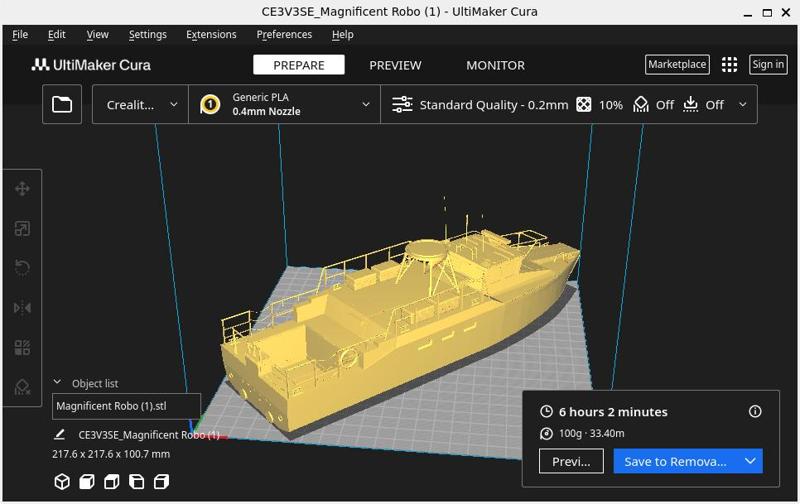The height and width of the screenshot is (504, 800).
Task: Select the Per Model Settings tool
Action: [22, 347]
